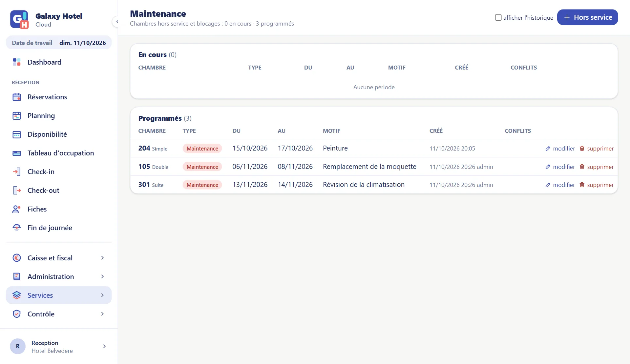Expand the Administration submenu chevron
The image size is (630, 364).
(102, 277)
